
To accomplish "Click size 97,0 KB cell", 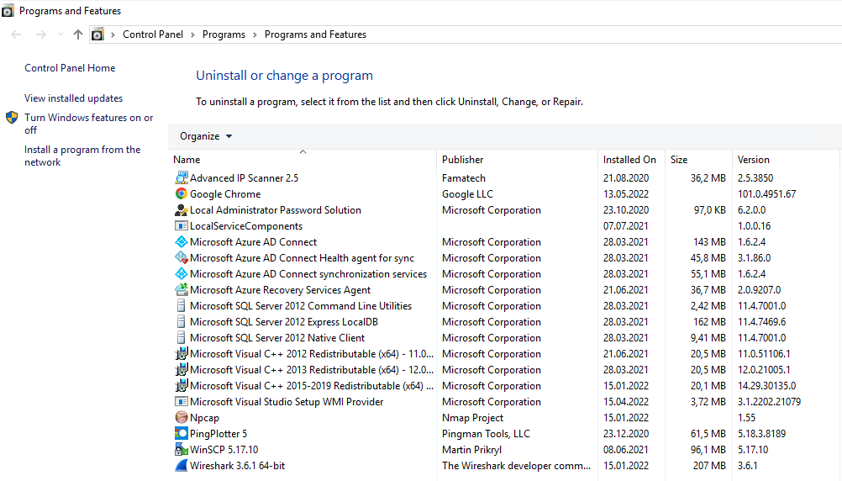I will tap(710, 210).
